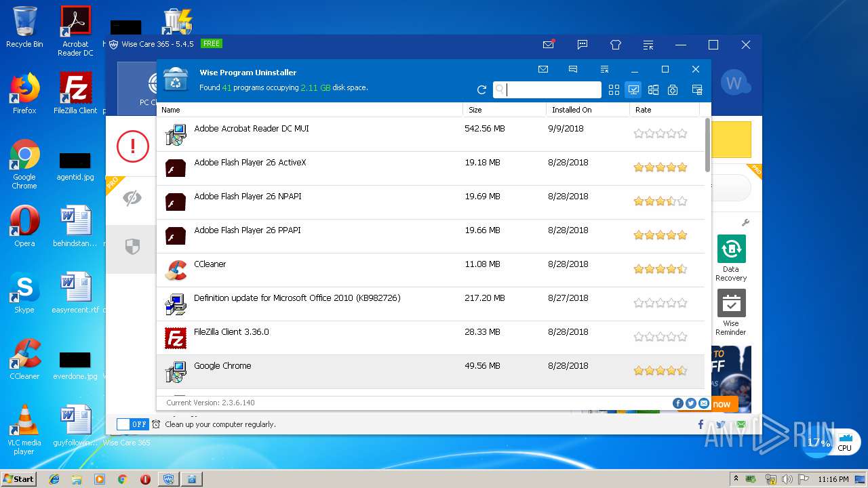This screenshot has height=488, width=868.
Task: Click the Recycle Bin desktop icon
Action: [24, 27]
